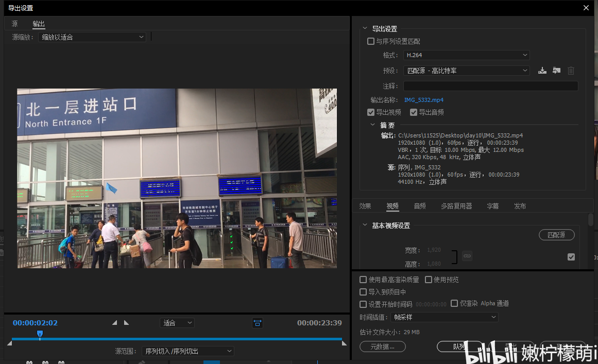The width and height of the screenshot is (598, 364).
Task: Enable use maximum render quality
Action: point(363,280)
